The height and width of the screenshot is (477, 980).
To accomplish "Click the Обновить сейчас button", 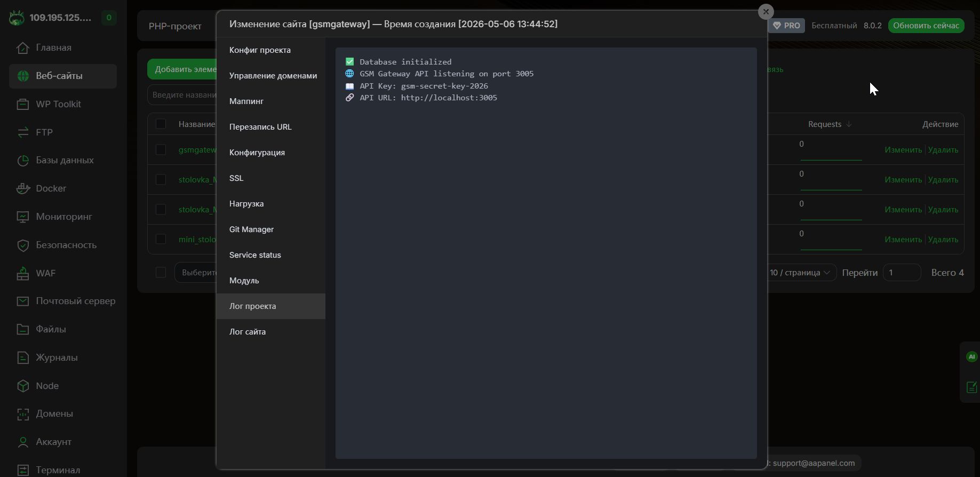I will [x=926, y=26].
